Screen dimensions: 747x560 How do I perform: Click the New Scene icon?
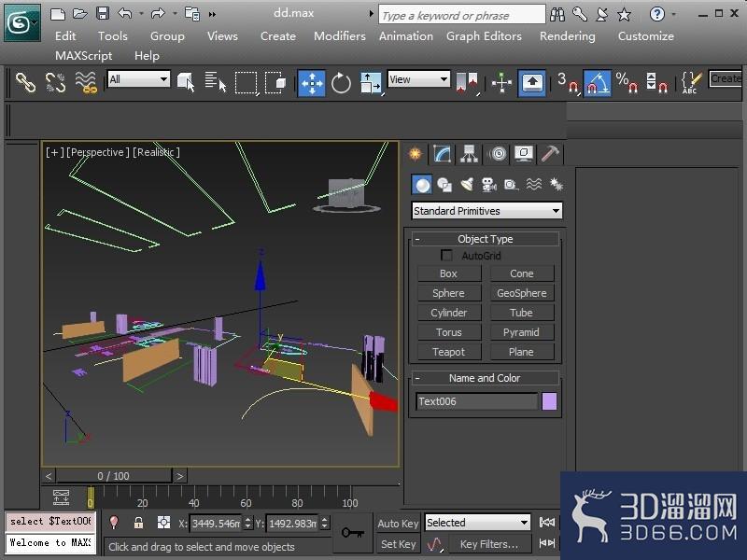tap(58, 14)
